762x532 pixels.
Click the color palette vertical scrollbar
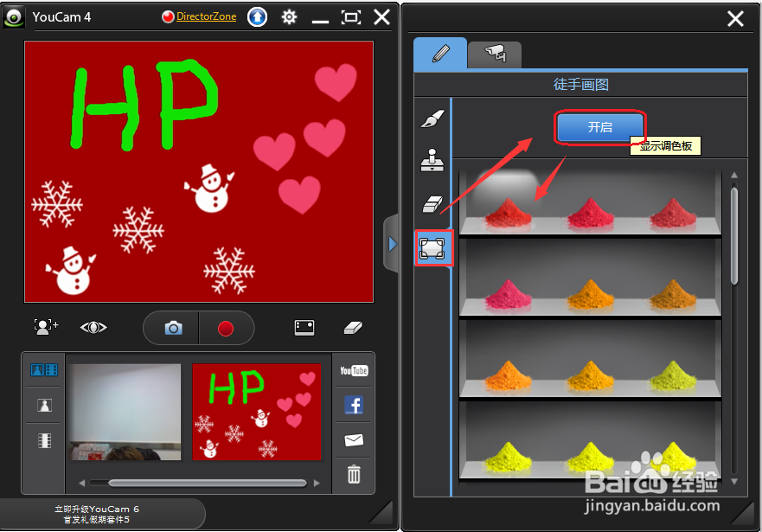734,235
